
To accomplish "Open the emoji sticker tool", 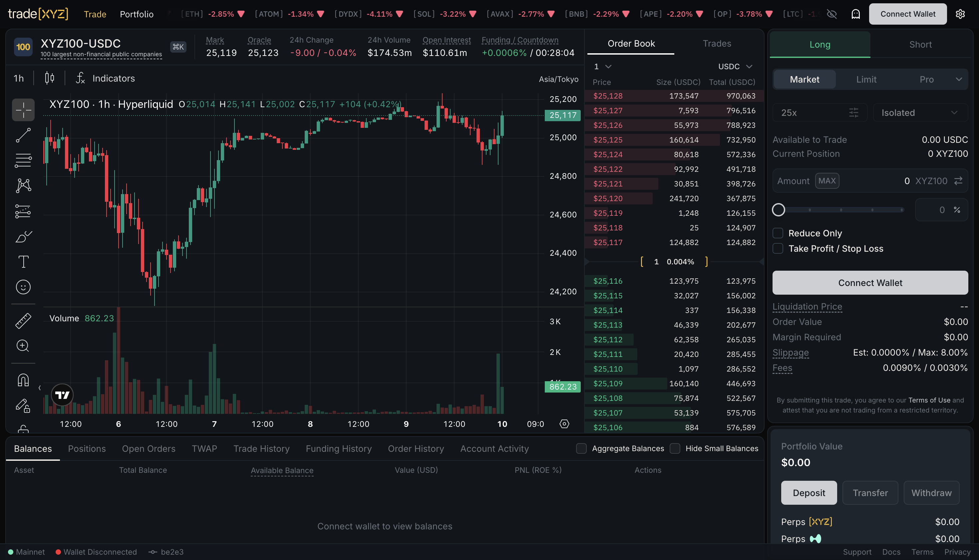I will pyautogui.click(x=23, y=287).
